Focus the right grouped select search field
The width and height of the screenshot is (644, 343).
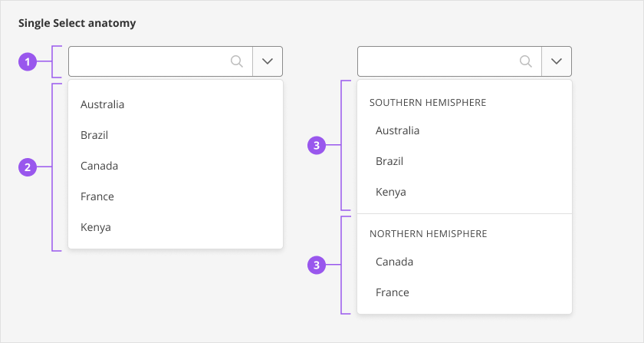tap(437, 61)
